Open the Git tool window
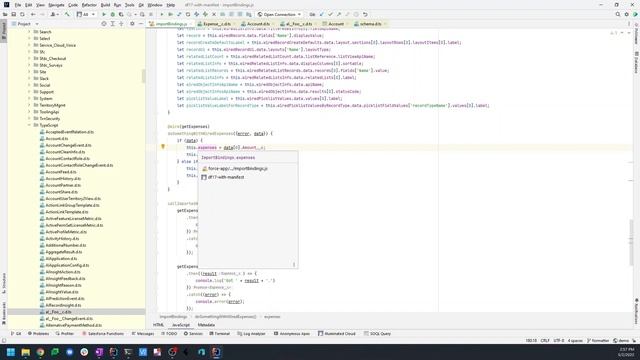Screen dimensions: 640x360 16,333
